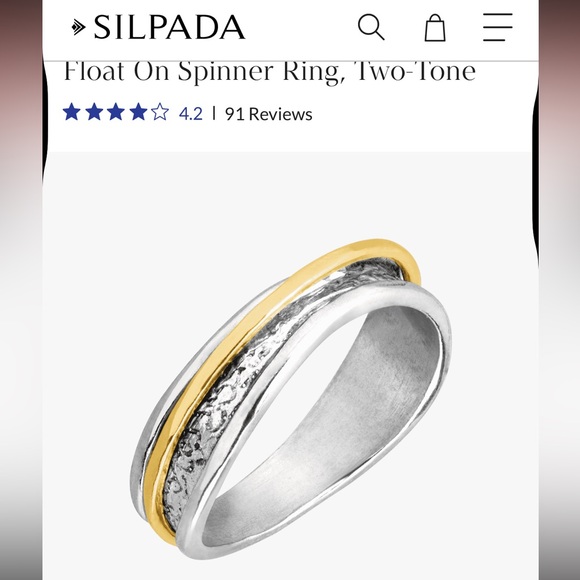
Task: Click the 4.2 rating score
Action: [191, 114]
